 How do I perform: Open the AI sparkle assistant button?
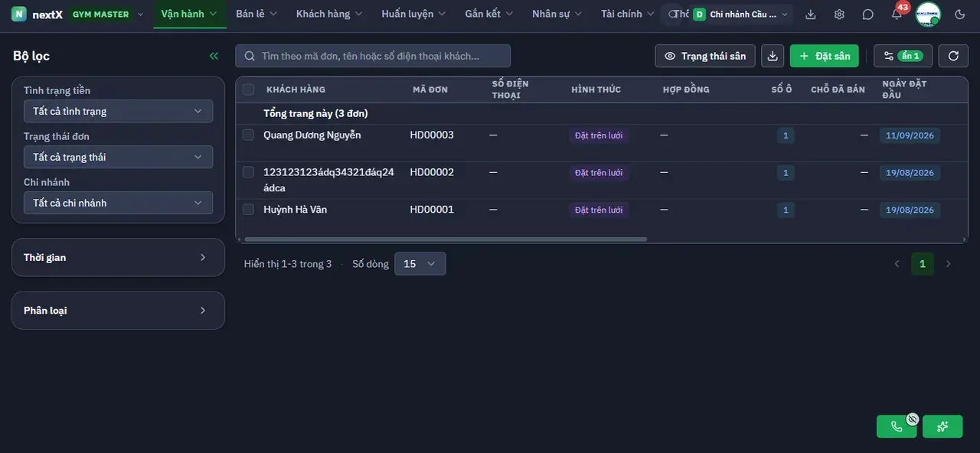[x=942, y=426]
